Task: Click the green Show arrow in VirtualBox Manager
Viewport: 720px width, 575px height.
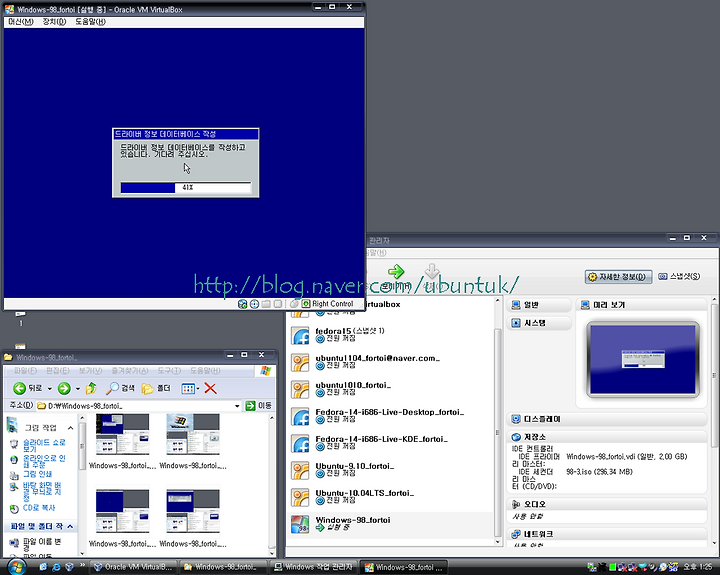Action: (x=396, y=271)
